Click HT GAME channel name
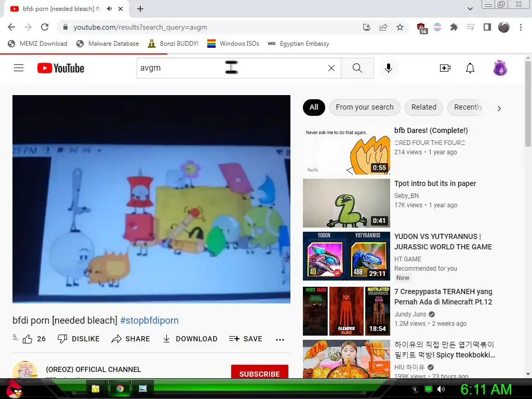Viewport: 532px width, 399px height. tap(407, 259)
